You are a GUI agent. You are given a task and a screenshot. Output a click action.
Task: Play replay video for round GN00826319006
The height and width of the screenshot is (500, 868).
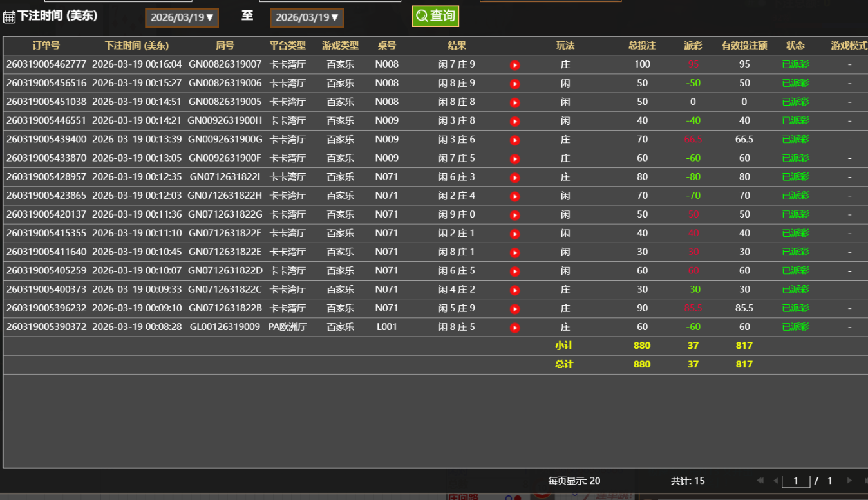click(x=514, y=84)
